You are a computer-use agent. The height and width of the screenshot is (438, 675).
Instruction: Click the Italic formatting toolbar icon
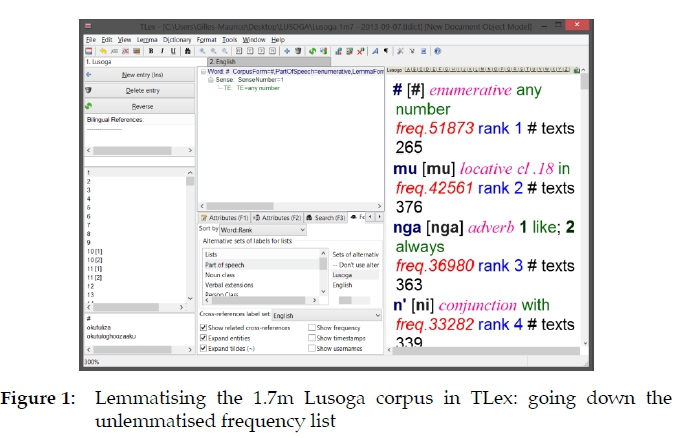coord(161,50)
